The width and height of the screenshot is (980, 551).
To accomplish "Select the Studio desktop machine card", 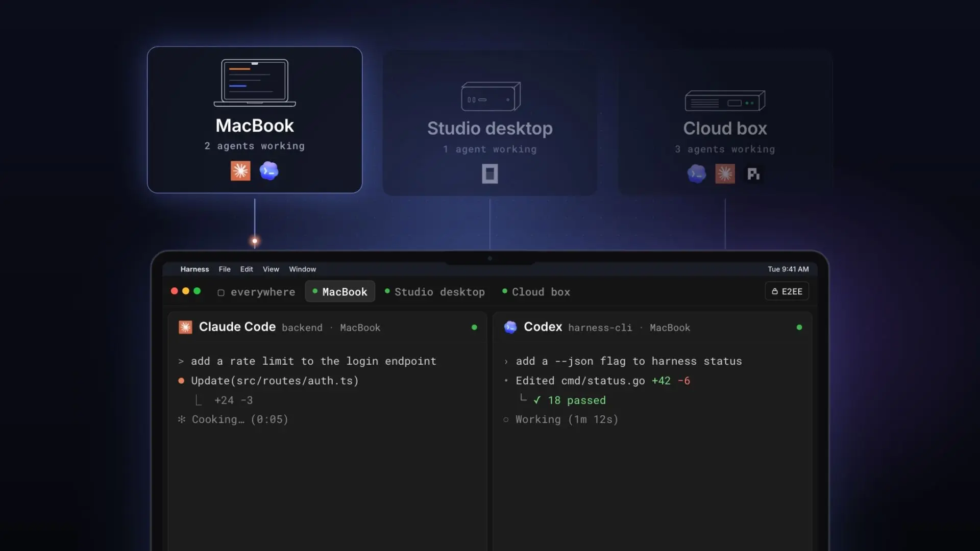I will [x=490, y=122].
